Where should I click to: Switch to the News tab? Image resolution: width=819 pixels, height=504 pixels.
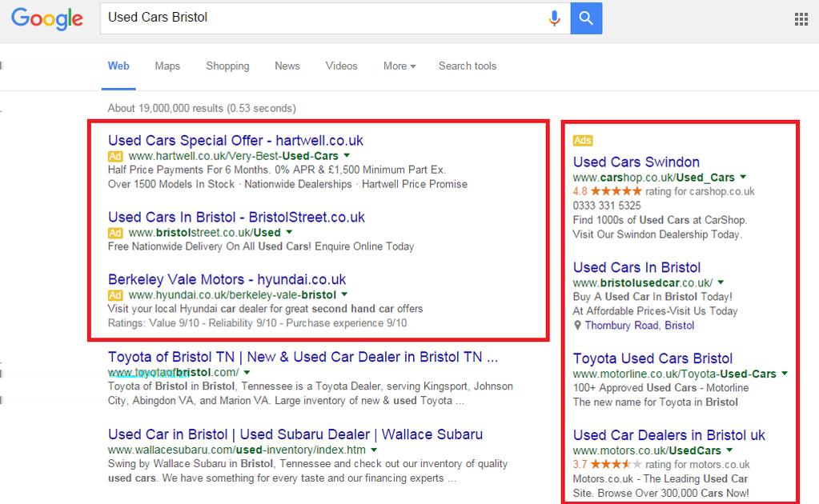point(287,66)
